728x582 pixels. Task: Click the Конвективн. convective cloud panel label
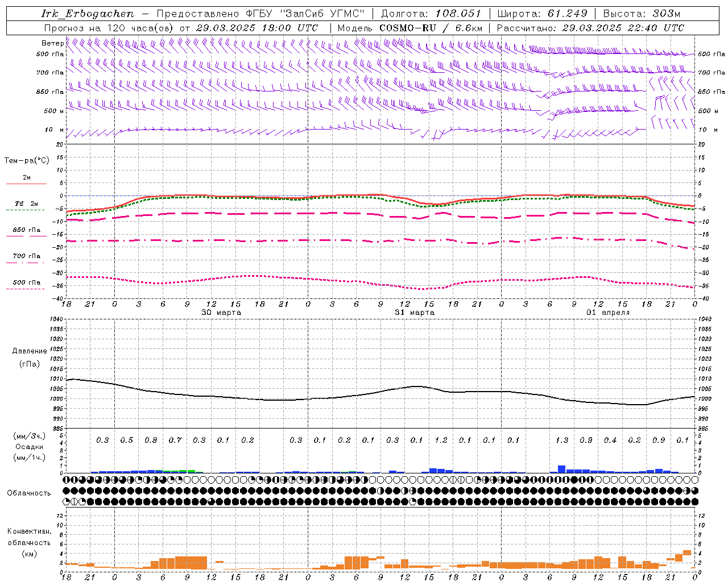(x=29, y=531)
